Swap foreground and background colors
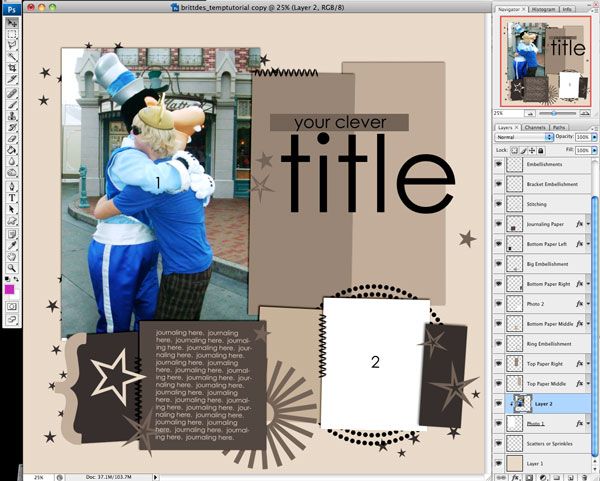Image resolution: width=600 pixels, height=481 pixels. pos(16,279)
